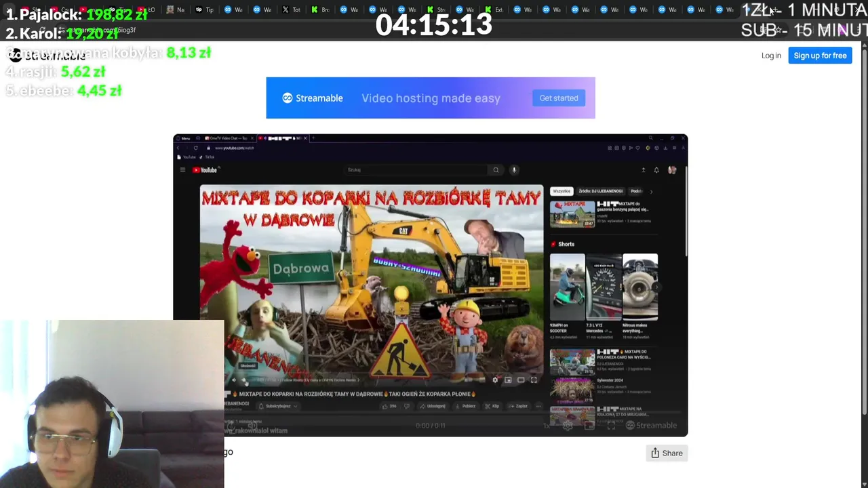This screenshot has width=868, height=488.
Task: Select the Źródło: DJ UJEBANENOGI chip
Action: pos(601,191)
